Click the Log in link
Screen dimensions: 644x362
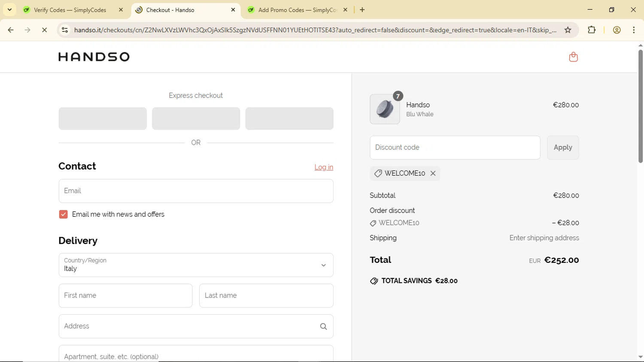point(324,167)
